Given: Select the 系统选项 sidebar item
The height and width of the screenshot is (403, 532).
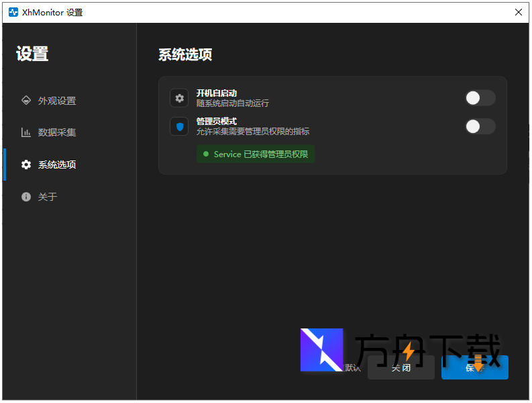Looking at the screenshot, I should (x=57, y=165).
